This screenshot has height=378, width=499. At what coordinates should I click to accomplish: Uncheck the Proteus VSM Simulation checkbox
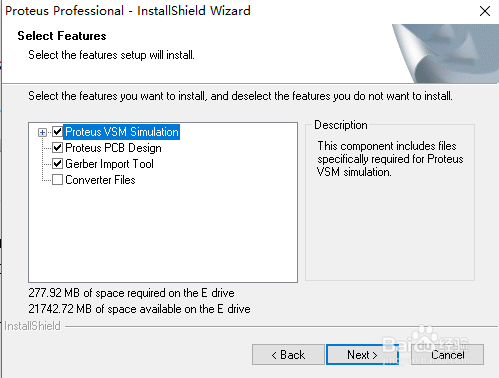(57, 132)
